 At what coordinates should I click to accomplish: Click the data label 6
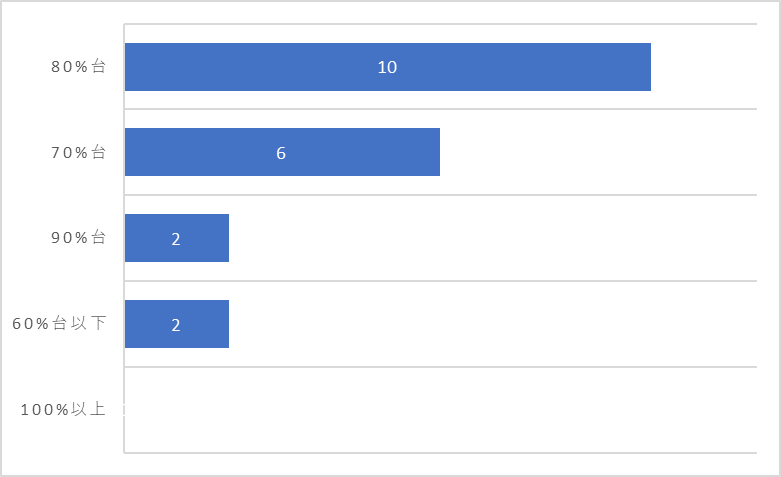tap(281, 153)
